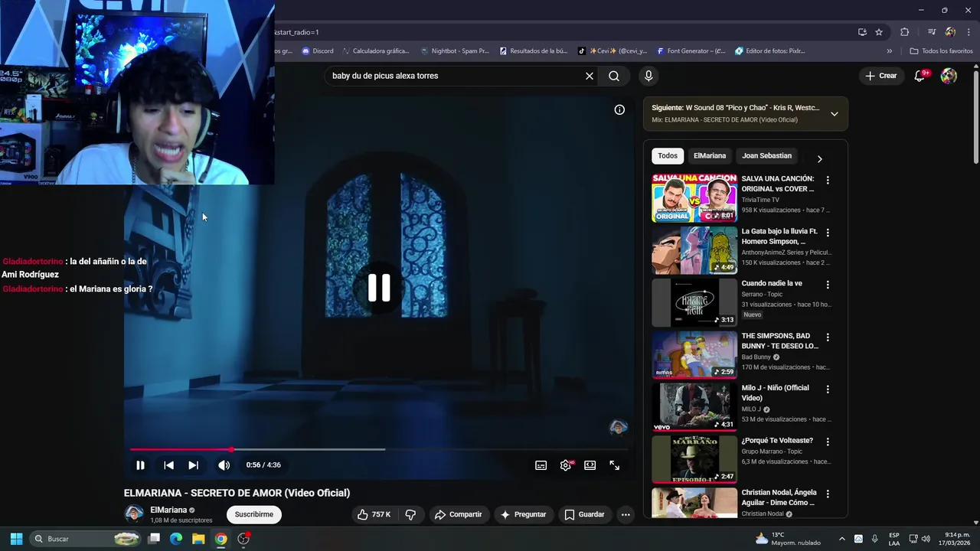Subscribe with the Suscribirme button
Screen dimensions: 980x551
click(x=254, y=514)
